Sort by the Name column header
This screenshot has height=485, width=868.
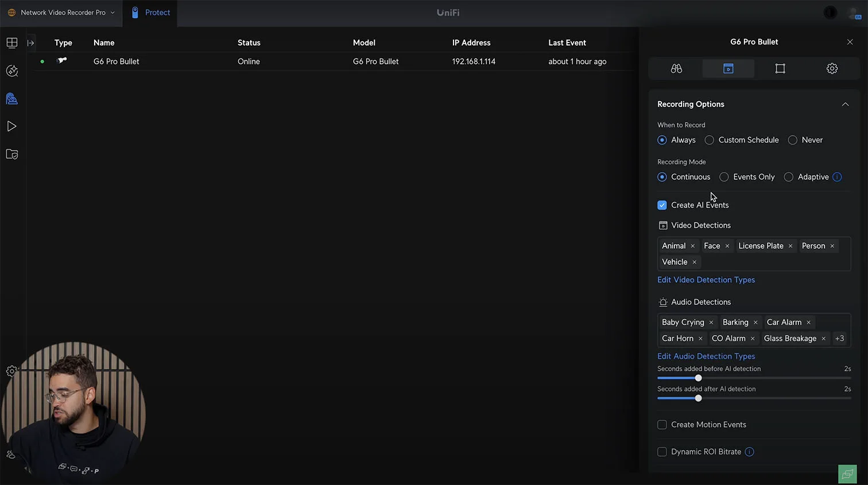(x=104, y=43)
